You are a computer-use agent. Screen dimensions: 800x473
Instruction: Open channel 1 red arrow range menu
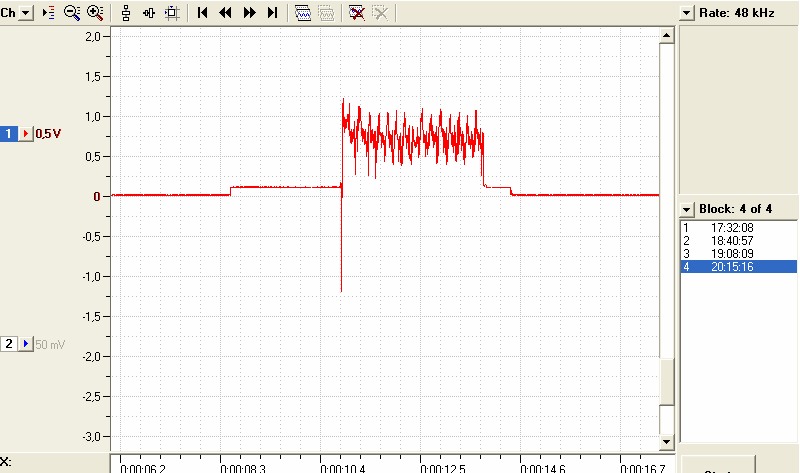coord(26,134)
